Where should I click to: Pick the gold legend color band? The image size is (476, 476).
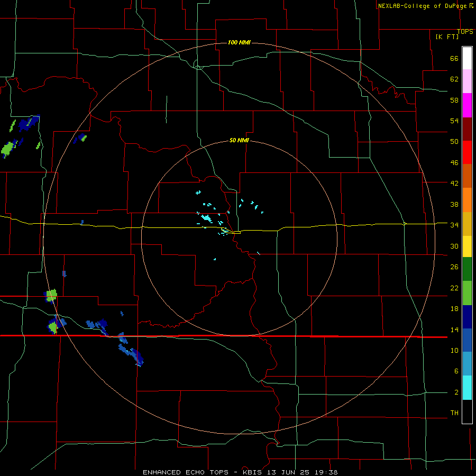click(x=467, y=224)
